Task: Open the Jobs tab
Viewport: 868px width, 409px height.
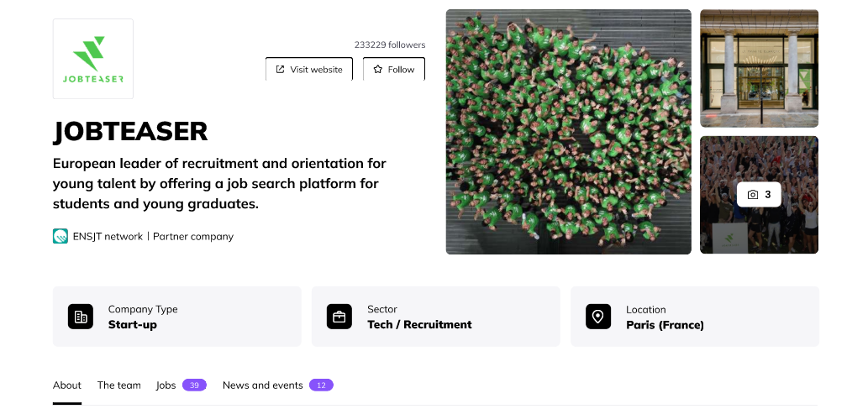Action: [181, 385]
